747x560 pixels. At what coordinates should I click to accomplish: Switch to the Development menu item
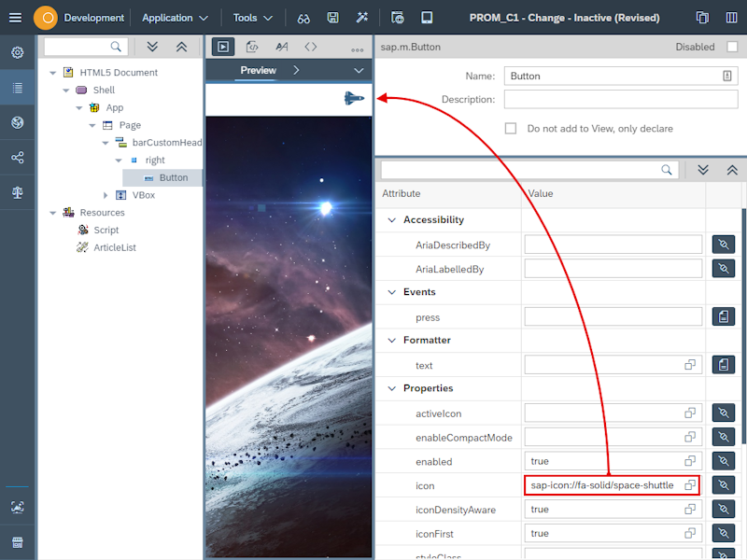[x=93, y=17]
